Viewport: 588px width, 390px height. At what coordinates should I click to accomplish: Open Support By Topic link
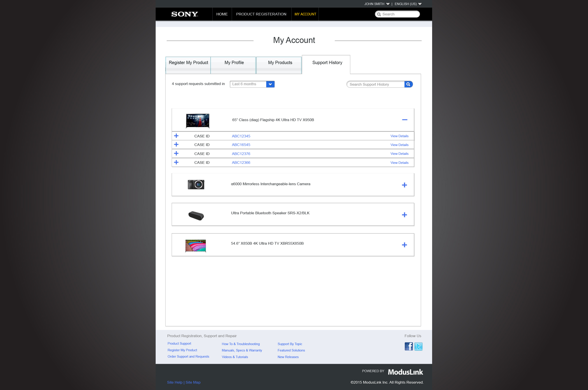(290, 344)
